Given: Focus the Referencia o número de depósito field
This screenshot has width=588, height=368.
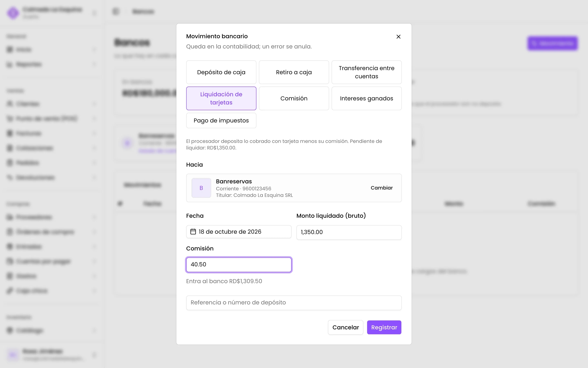Looking at the screenshot, I should point(294,303).
